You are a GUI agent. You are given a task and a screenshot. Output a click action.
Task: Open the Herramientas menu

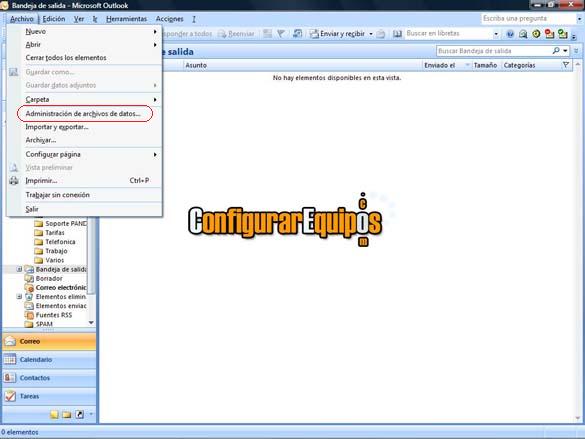click(x=126, y=19)
